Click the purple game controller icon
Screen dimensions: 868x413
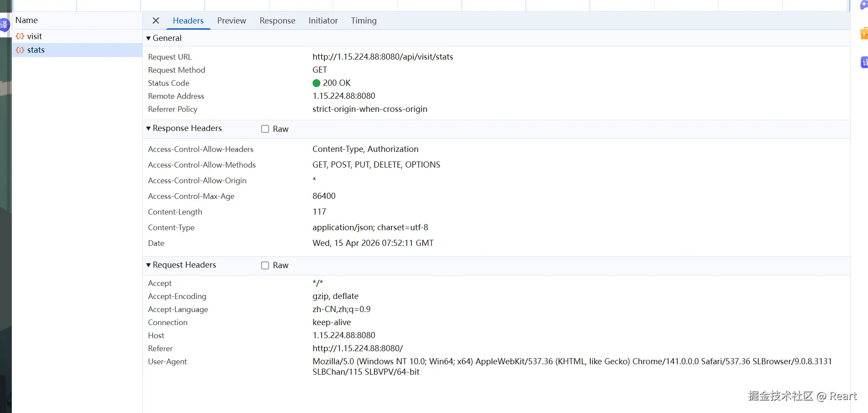click(x=864, y=5)
